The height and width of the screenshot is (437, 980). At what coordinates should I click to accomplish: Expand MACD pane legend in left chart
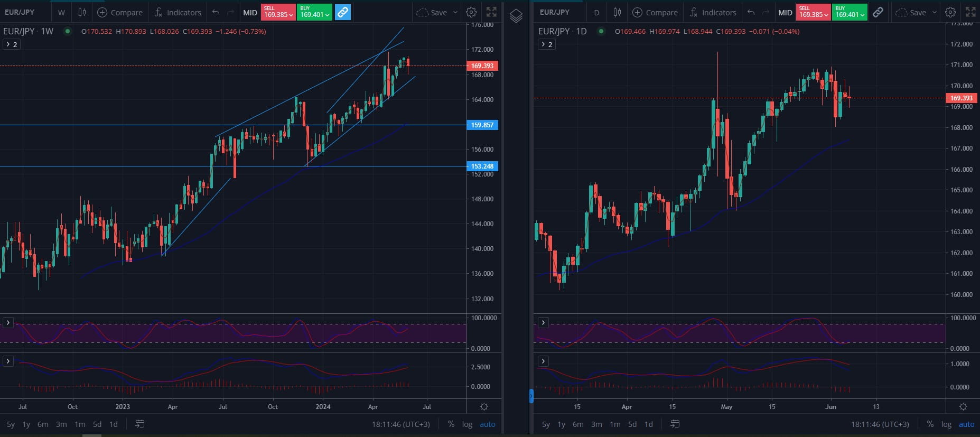(x=8, y=361)
